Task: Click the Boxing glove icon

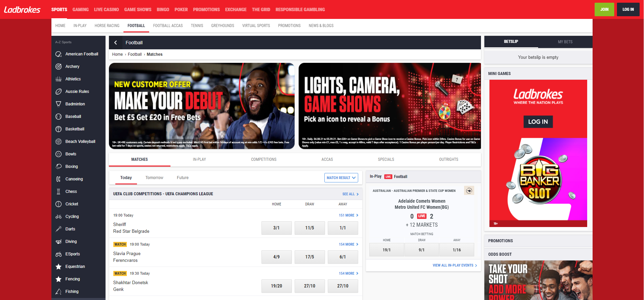Action: pyautogui.click(x=59, y=167)
